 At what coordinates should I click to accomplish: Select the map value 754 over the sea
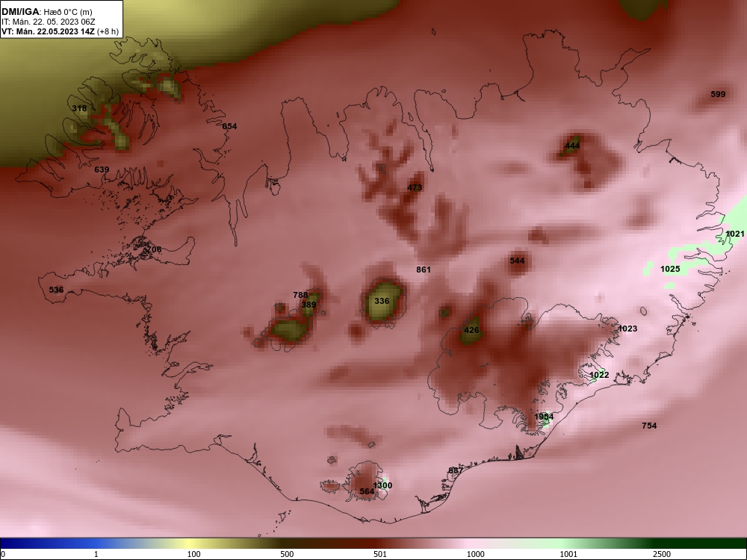[x=649, y=426]
